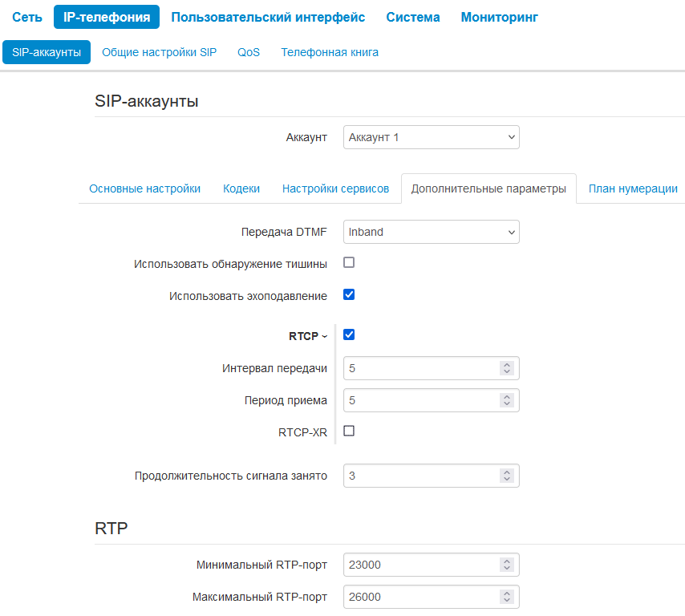Switch to План нумерации tab

633,188
